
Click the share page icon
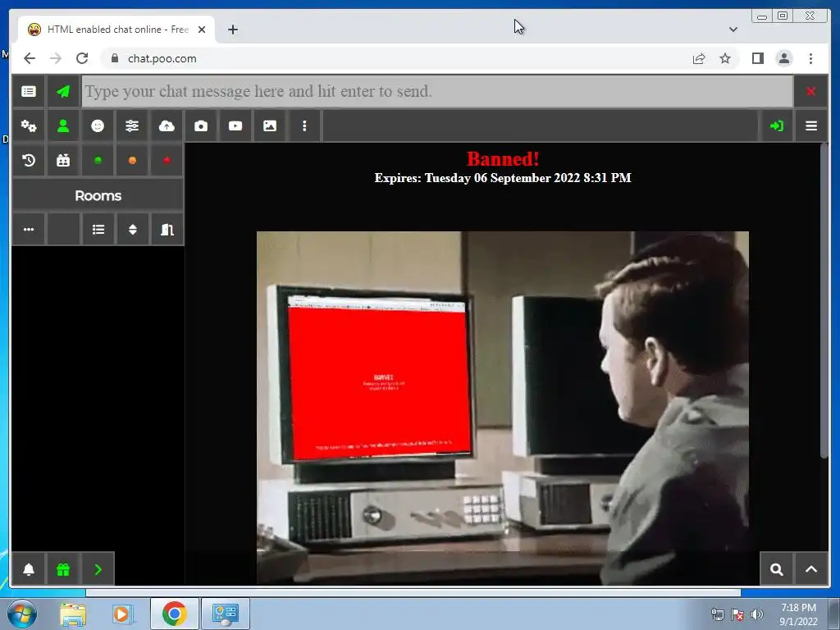point(699,58)
